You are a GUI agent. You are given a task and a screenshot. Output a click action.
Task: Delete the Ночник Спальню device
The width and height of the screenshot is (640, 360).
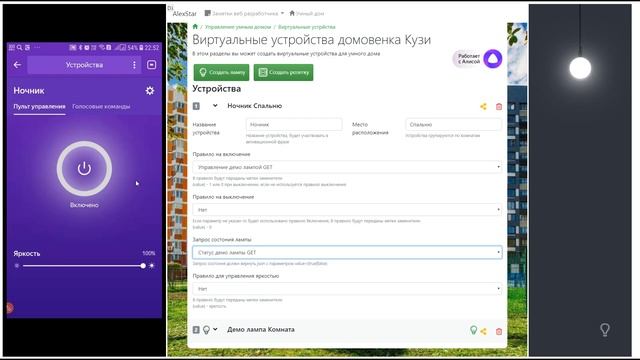click(499, 107)
